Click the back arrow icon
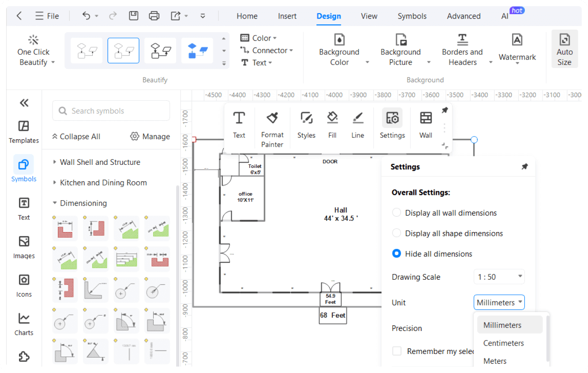The height and width of the screenshot is (373, 588). click(x=19, y=16)
